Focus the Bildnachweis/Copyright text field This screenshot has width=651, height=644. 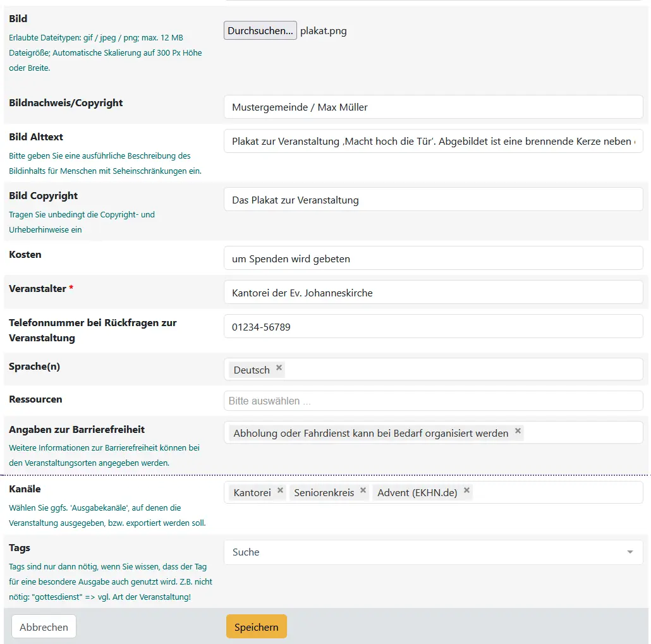(433, 107)
